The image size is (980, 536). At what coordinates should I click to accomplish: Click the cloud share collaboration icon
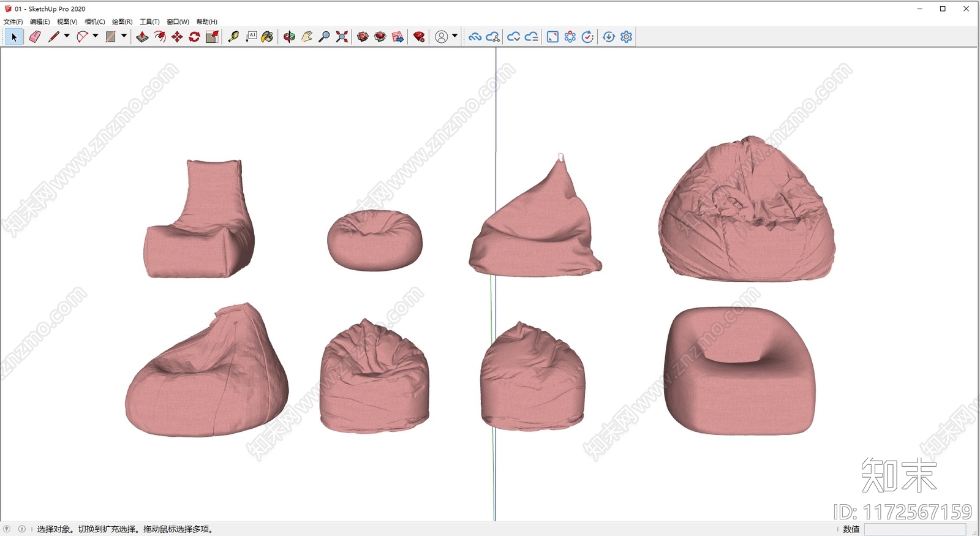pos(492,37)
